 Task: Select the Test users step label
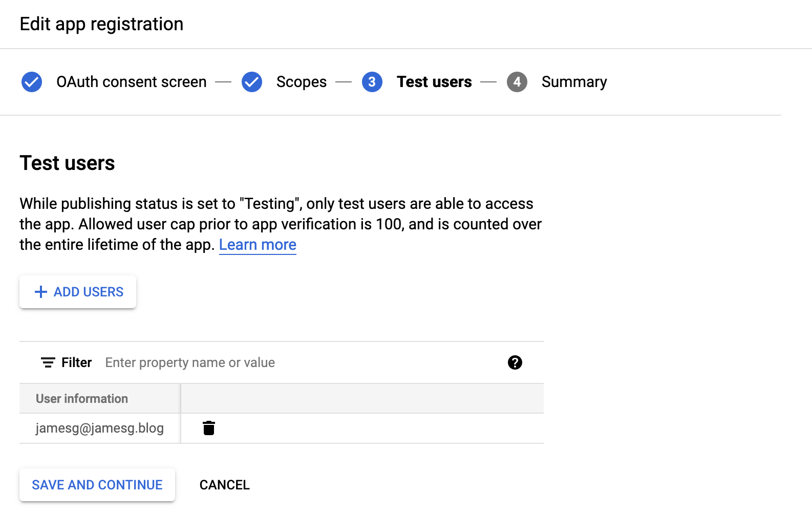point(434,82)
